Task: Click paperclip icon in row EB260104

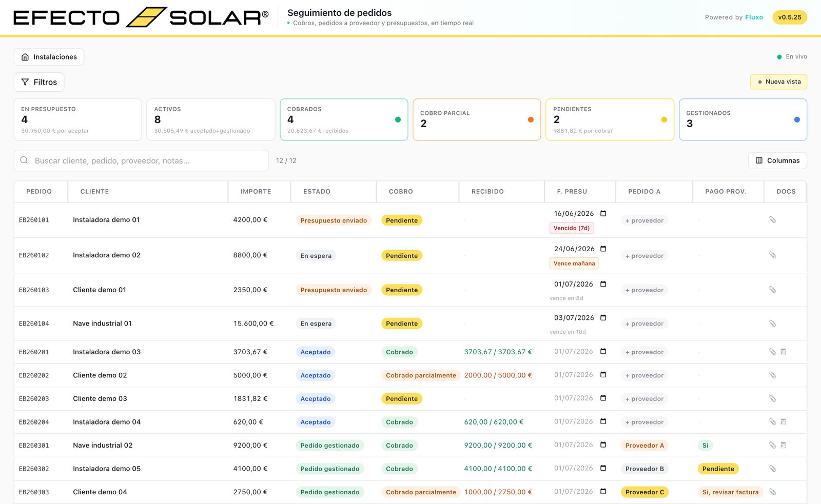Action: (772, 323)
